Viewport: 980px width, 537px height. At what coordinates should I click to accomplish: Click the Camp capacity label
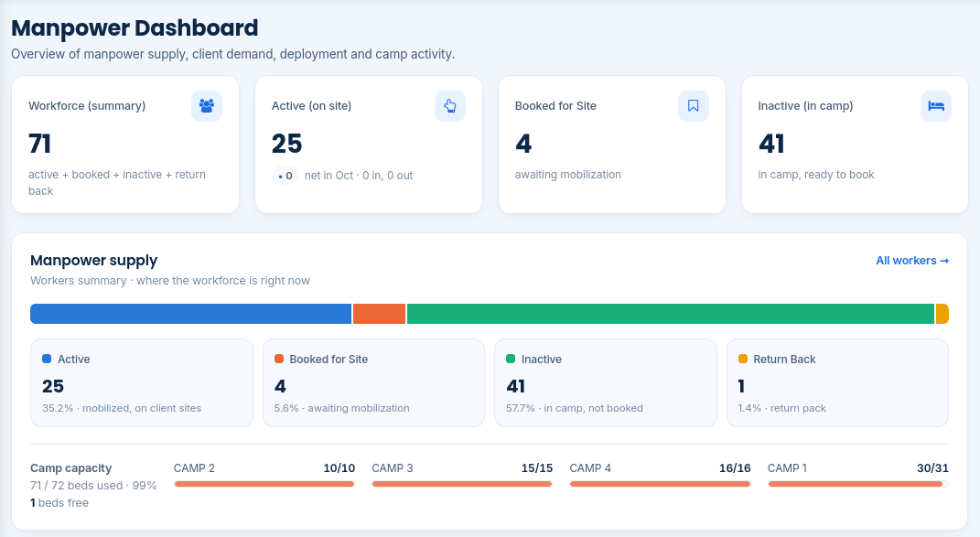coord(71,468)
